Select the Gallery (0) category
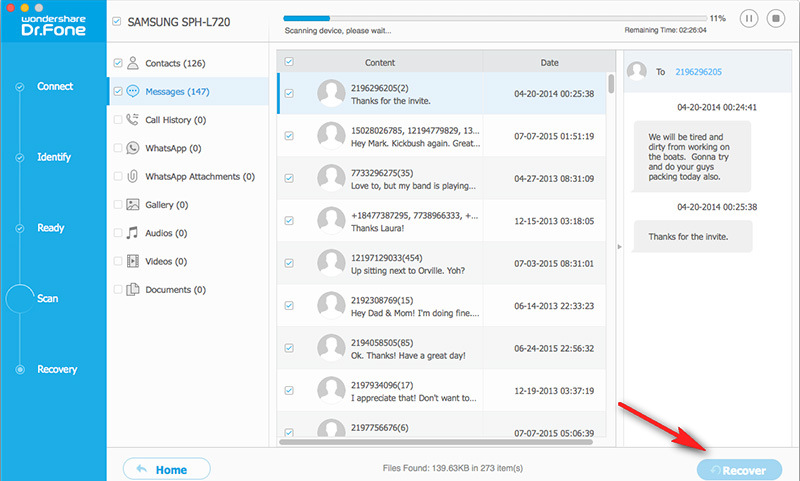 [188, 205]
